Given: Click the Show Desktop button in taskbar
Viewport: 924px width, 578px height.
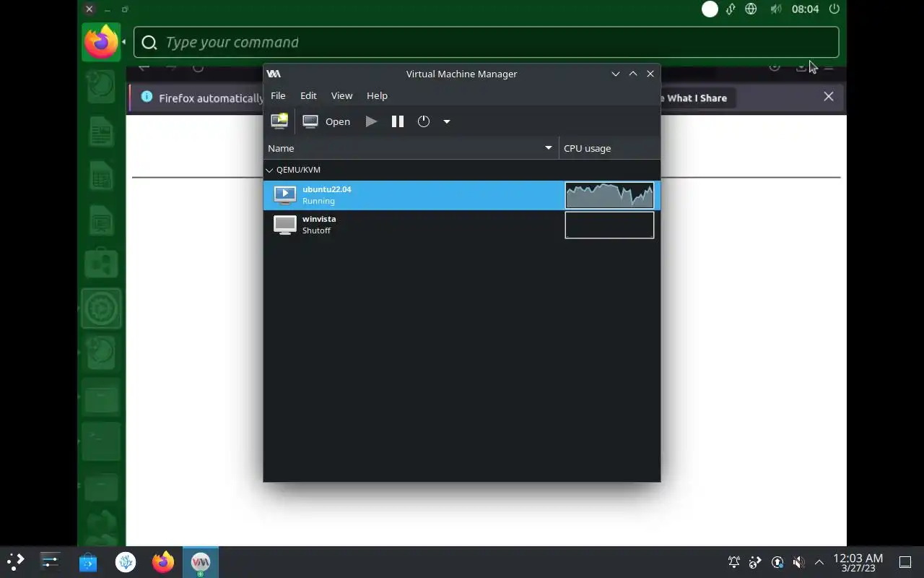Looking at the screenshot, I should pyautogui.click(x=905, y=562).
